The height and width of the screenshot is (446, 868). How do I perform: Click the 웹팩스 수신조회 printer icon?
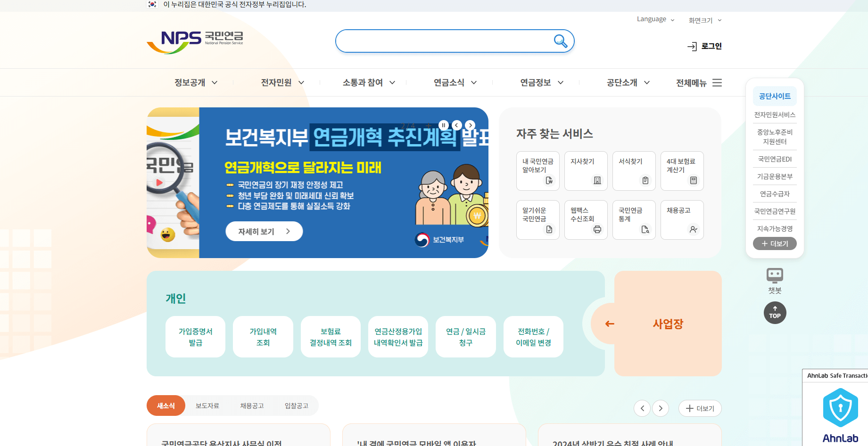point(598,229)
